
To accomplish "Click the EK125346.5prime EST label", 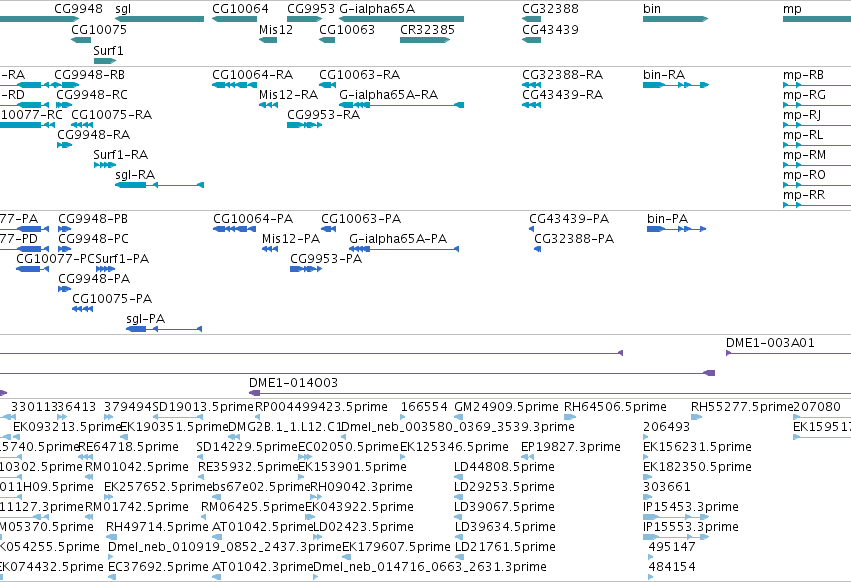I will (455, 447).
